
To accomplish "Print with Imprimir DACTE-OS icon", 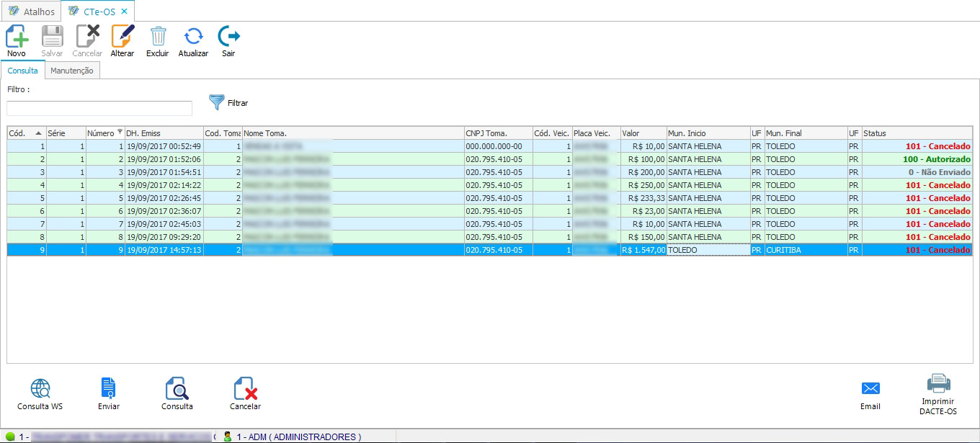I will 938,384.
